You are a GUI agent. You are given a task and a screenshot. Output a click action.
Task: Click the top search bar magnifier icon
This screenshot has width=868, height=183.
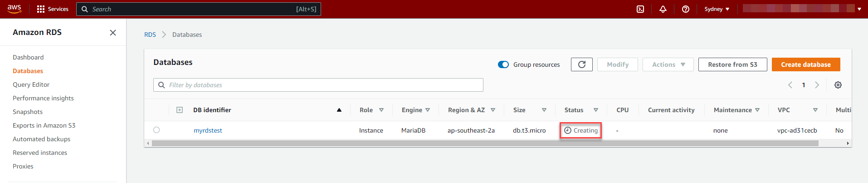pos(84,9)
